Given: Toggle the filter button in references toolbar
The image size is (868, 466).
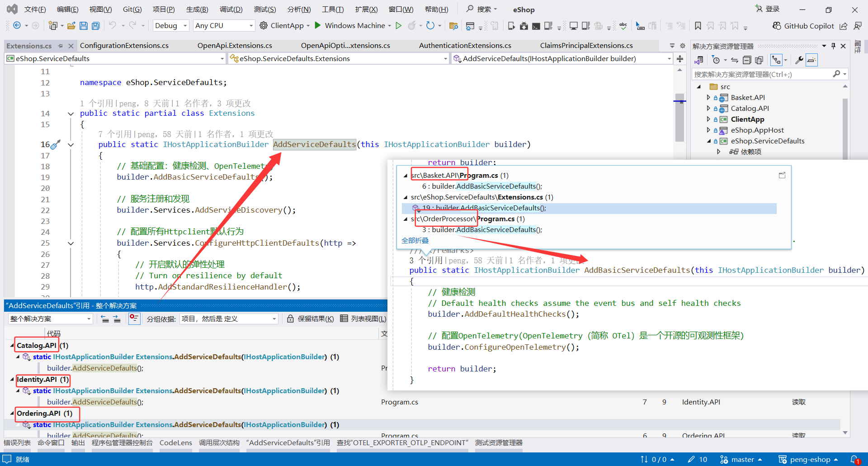Looking at the screenshot, I should pos(134,319).
